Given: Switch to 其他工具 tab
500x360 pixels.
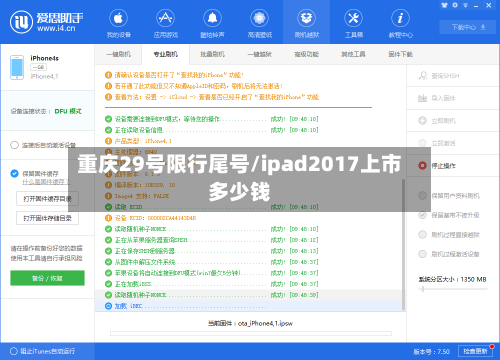Looking at the screenshot, I should [353, 54].
